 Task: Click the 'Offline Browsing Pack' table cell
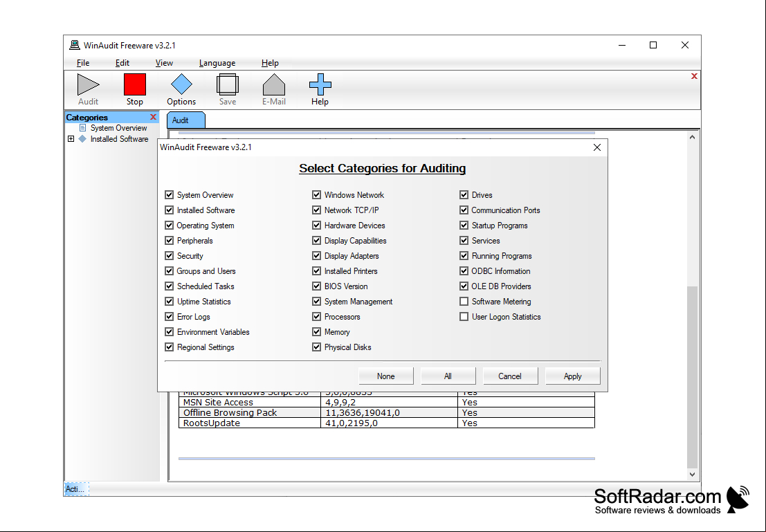pyautogui.click(x=250, y=413)
